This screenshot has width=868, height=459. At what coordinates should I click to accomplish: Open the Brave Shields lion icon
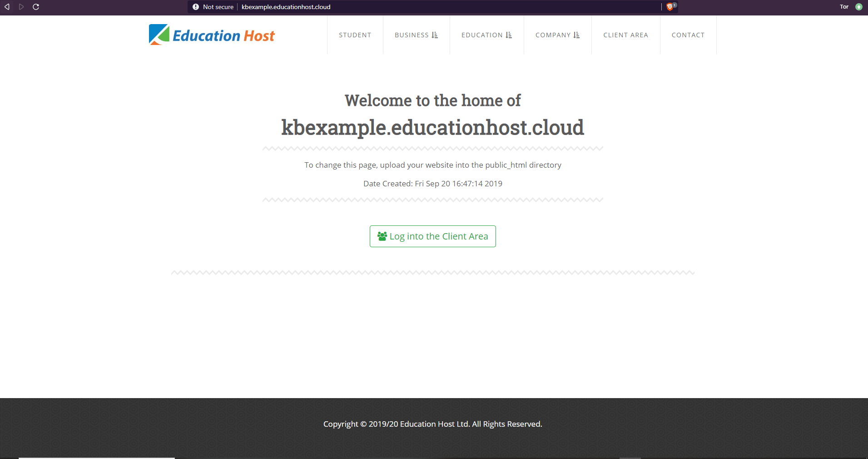click(x=670, y=7)
